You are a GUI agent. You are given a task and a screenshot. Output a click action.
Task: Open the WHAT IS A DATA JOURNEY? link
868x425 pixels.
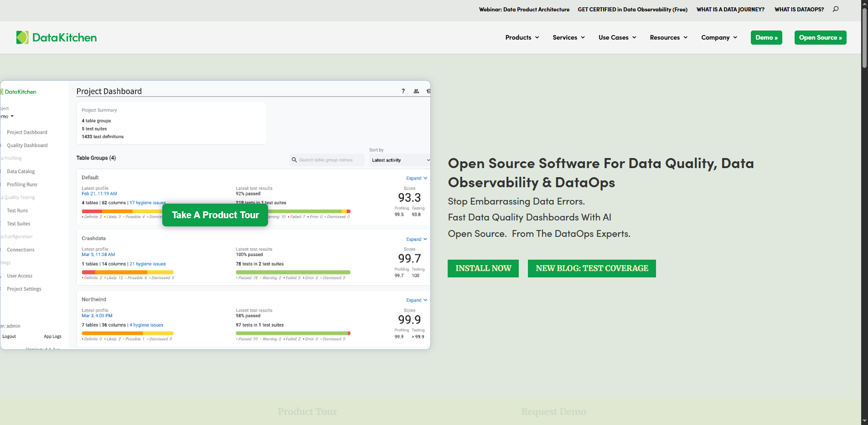(x=730, y=9)
